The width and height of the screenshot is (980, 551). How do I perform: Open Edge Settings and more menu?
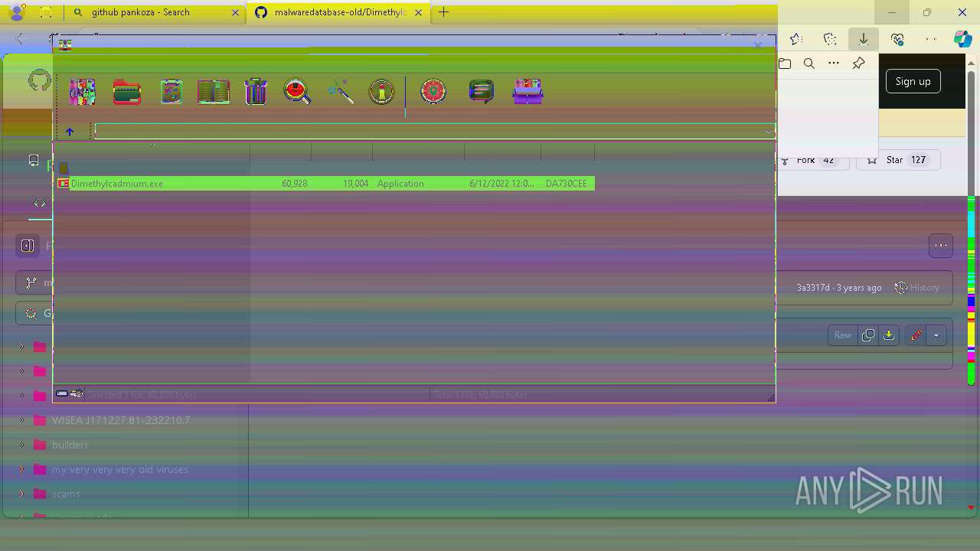pyautogui.click(x=931, y=39)
